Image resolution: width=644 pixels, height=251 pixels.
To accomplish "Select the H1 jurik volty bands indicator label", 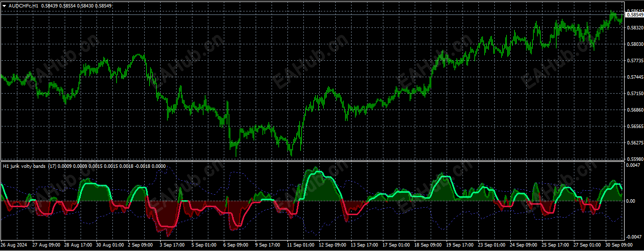I will [x=24, y=166].
